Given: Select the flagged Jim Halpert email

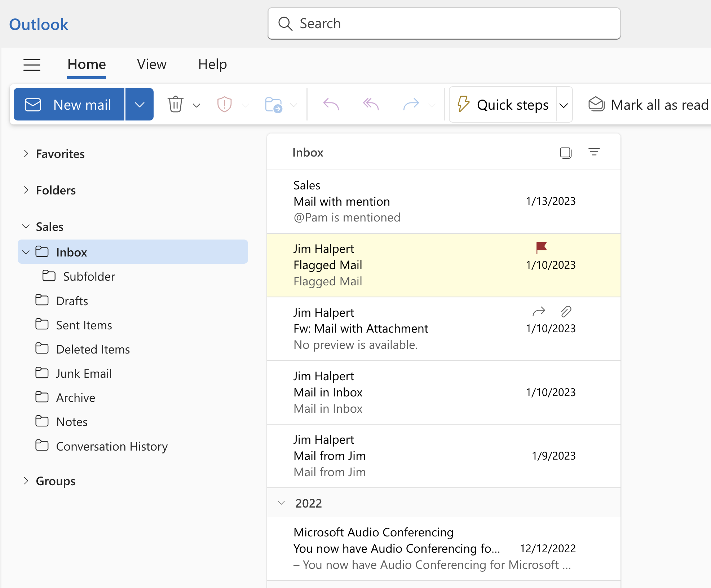Looking at the screenshot, I should pos(445,265).
